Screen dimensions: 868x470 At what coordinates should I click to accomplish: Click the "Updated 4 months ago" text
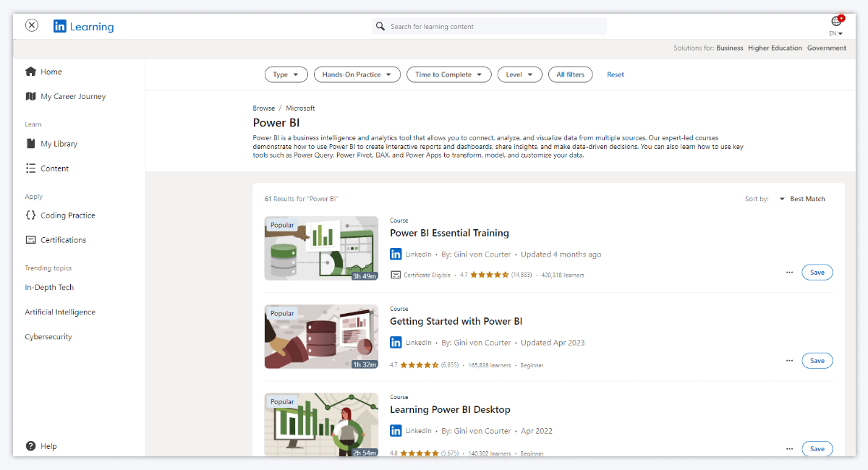(561, 255)
